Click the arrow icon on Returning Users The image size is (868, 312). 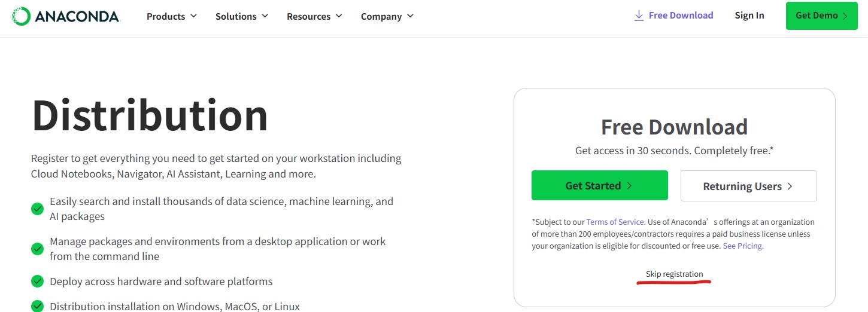tap(790, 186)
